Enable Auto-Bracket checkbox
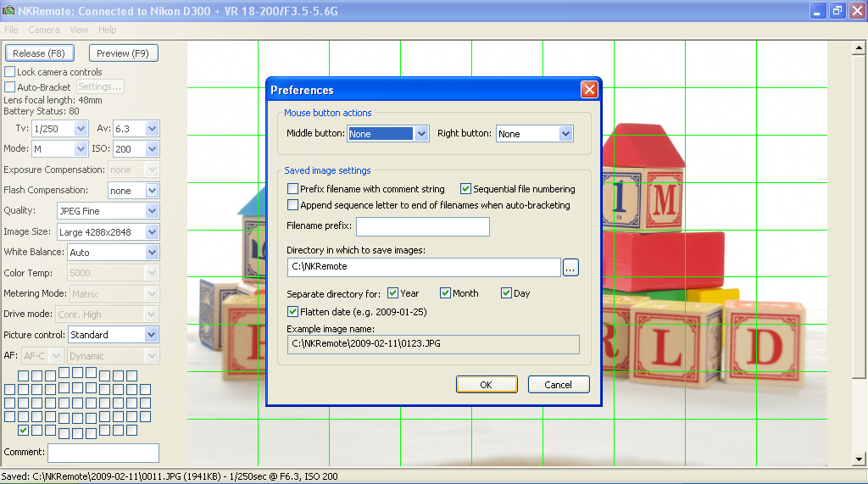868x484 pixels. pos(9,87)
